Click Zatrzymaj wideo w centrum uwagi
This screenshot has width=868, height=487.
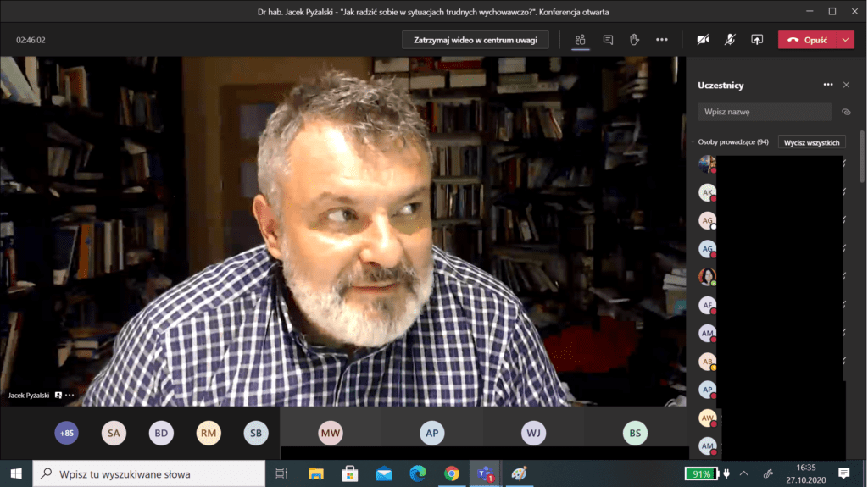pos(475,40)
